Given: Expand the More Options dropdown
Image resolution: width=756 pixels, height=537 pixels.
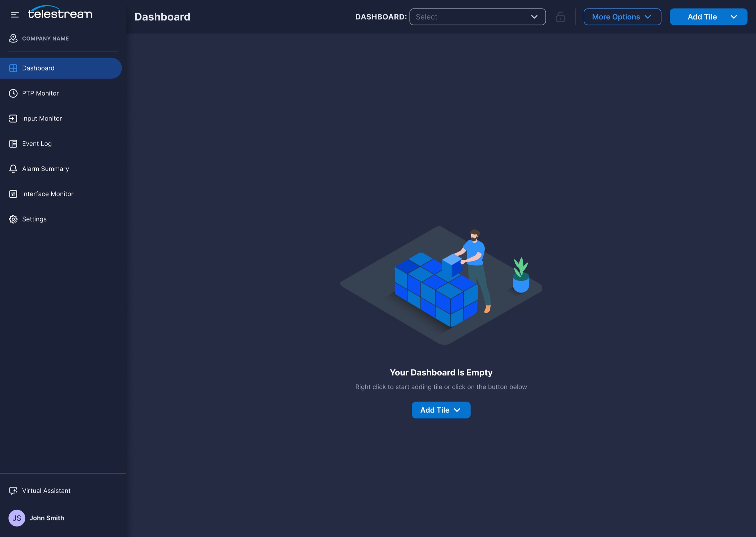Looking at the screenshot, I should click(622, 17).
